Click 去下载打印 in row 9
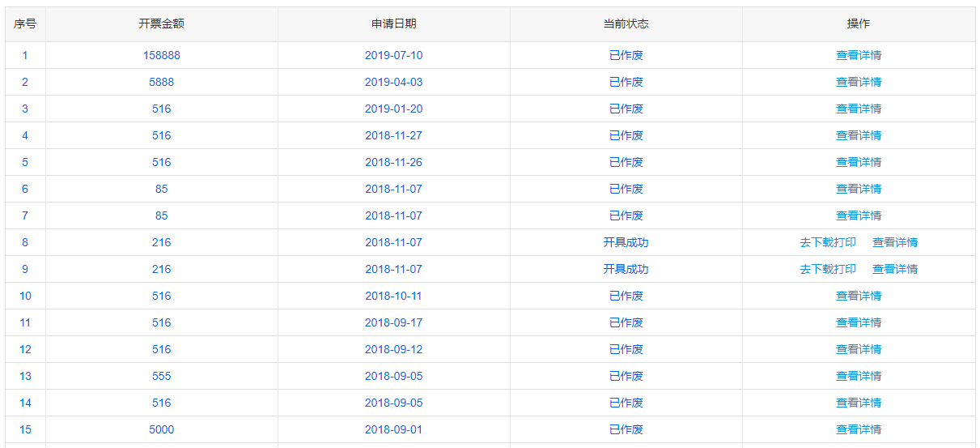This screenshot has width=980, height=448. [828, 269]
